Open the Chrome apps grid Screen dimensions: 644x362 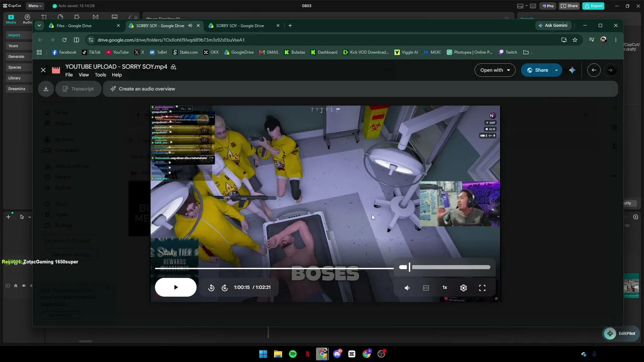point(39,52)
